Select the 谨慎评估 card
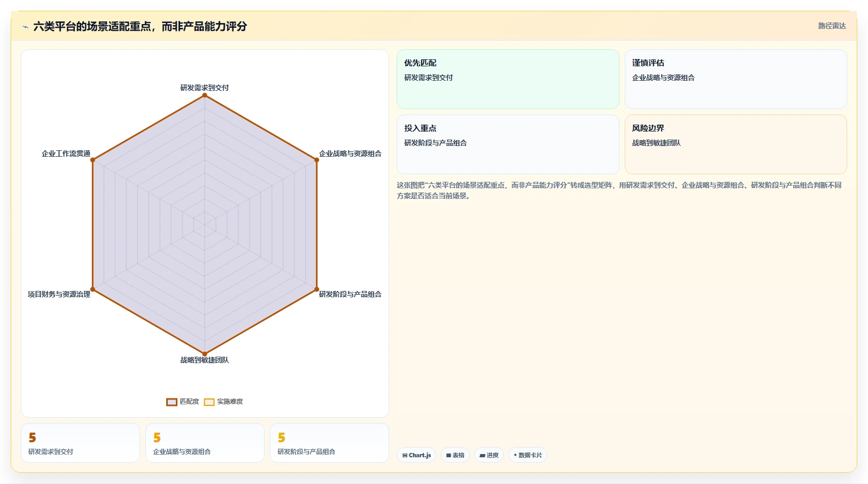The height and width of the screenshot is (484, 868). [x=735, y=79]
